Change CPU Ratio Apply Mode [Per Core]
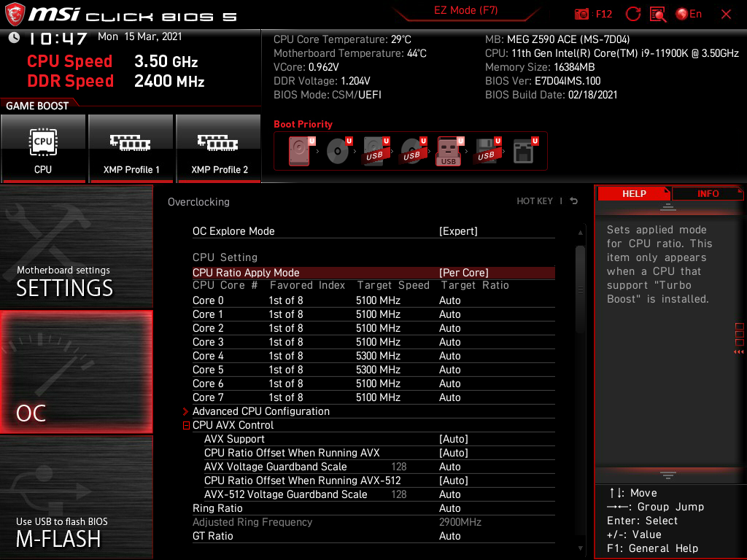This screenshot has width=747, height=560. (463, 273)
